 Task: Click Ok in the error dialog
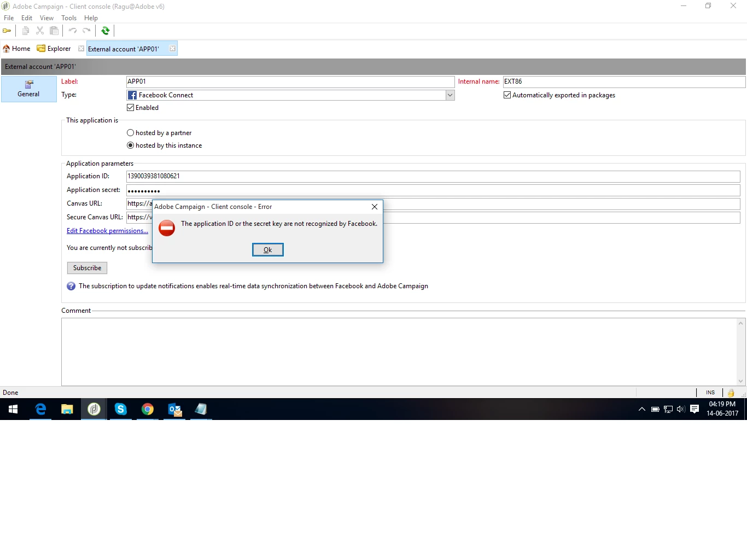[x=268, y=250]
